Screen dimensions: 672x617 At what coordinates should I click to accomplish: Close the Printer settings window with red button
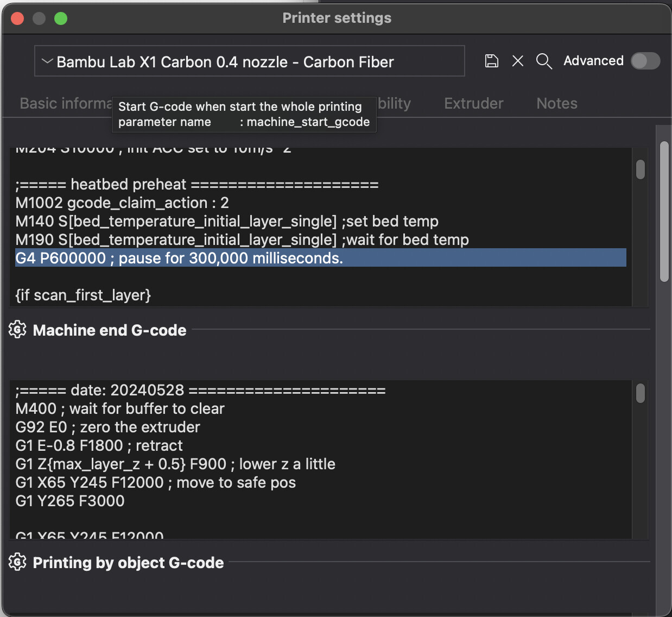tap(17, 18)
